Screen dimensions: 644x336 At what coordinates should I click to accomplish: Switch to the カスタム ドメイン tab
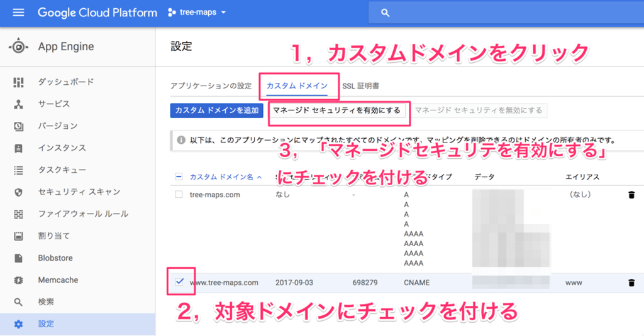(x=297, y=86)
